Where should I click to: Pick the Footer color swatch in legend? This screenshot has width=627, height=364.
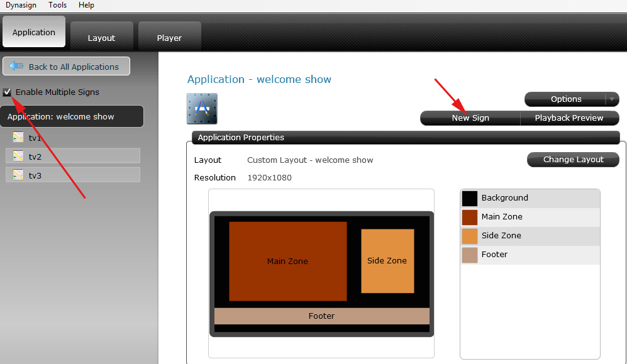pos(470,255)
